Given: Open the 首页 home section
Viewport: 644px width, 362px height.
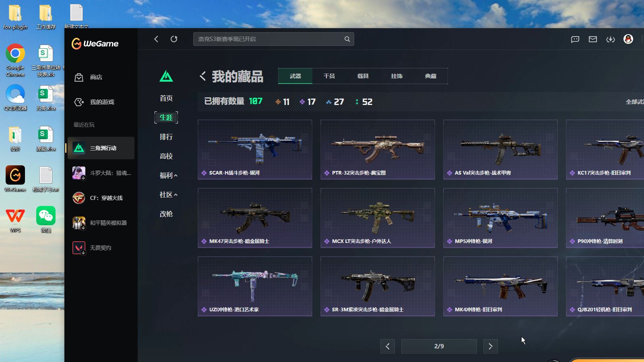Looking at the screenshot, I should 166,98.
